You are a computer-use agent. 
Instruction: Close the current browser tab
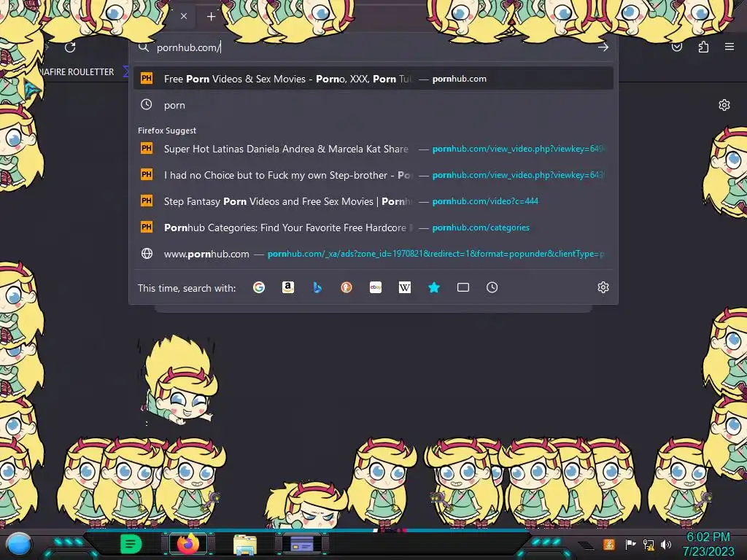pyautogui.click(x=184, y=16)
